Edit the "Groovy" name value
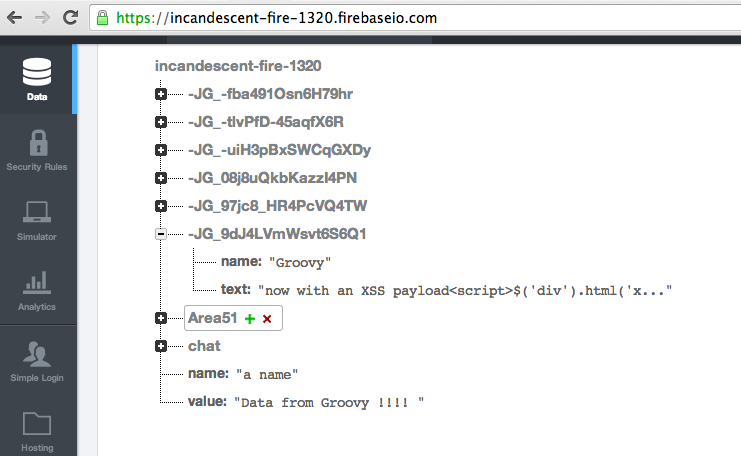 pyautogui.click(x=298, y=262)
